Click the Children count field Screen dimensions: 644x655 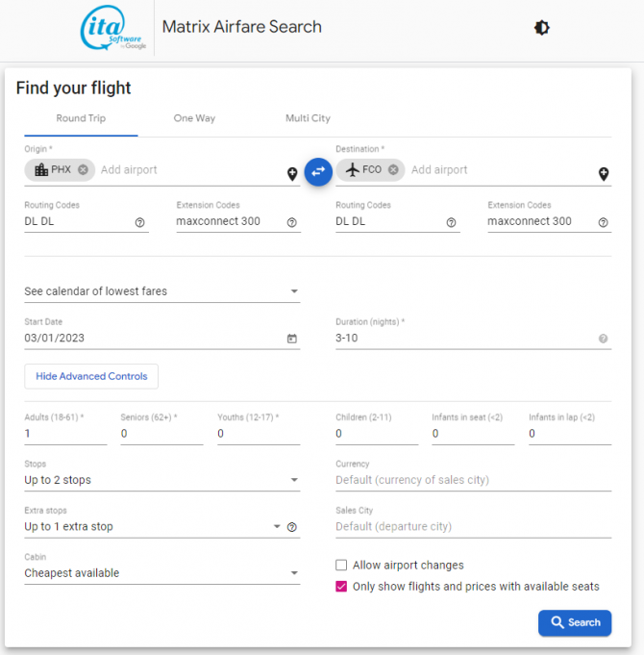click(x=377, y=434)
